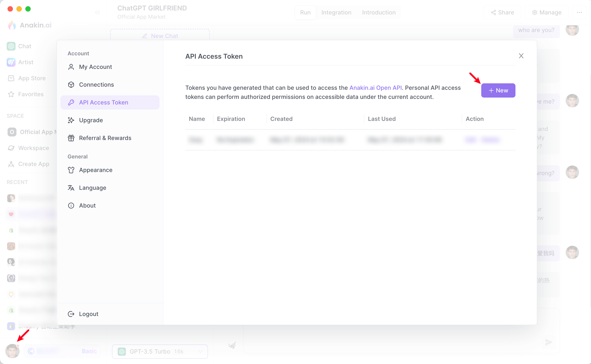Click the Basic plan label

(89, 351)
